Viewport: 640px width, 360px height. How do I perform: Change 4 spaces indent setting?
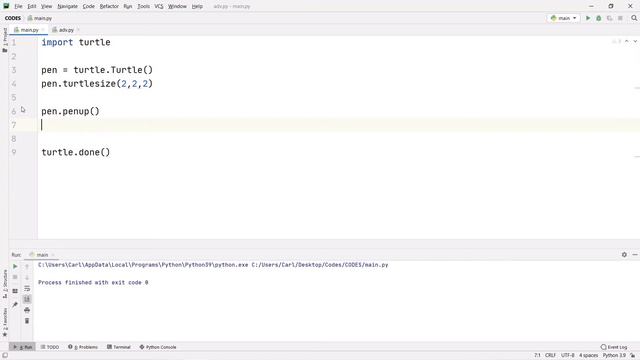[588, 356]
